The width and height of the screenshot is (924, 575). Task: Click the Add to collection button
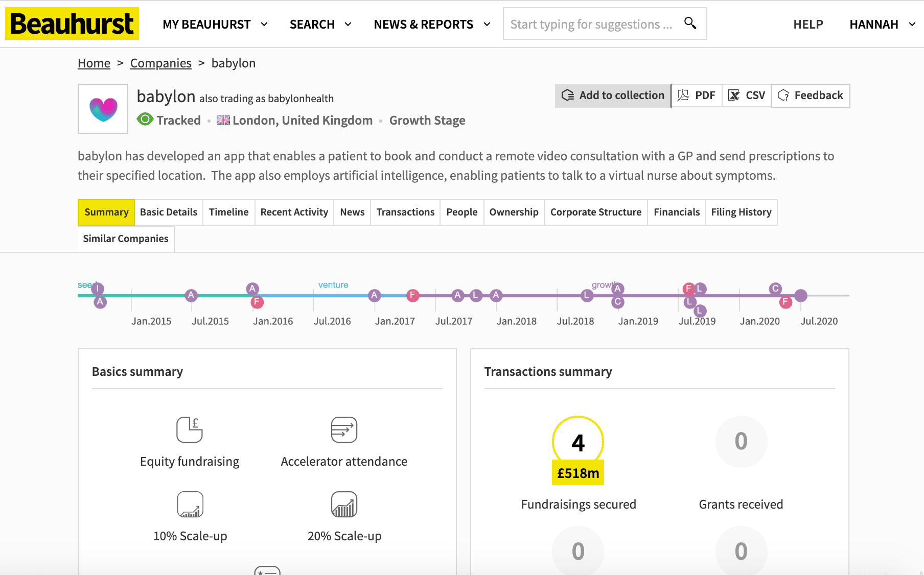[x=613, y=95]
